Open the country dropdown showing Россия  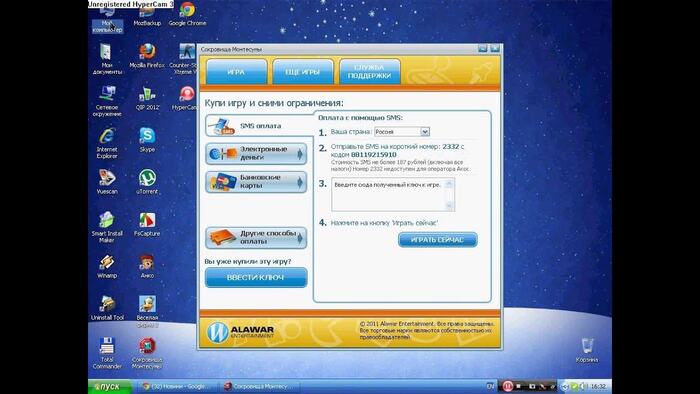[x=402, y=132]
